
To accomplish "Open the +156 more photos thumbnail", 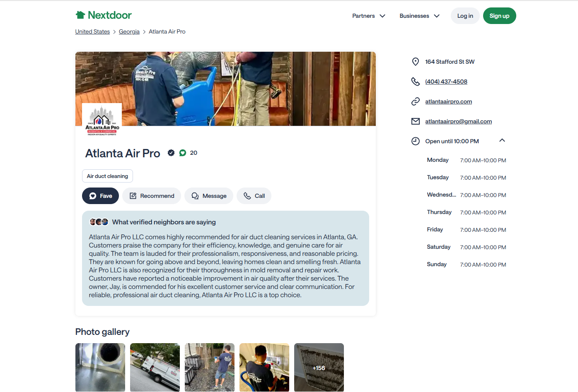I will (319, 367).
